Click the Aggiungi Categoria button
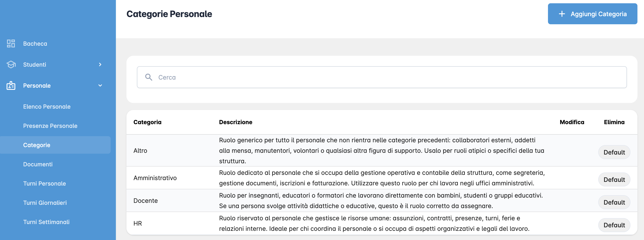Image resolution: width=644 pixels, height=240 pixels. tap(592, 14)
